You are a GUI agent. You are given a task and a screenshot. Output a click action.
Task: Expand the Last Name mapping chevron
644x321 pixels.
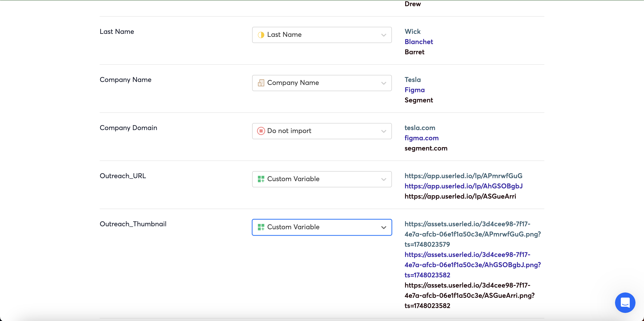click(x=384, y=35)
